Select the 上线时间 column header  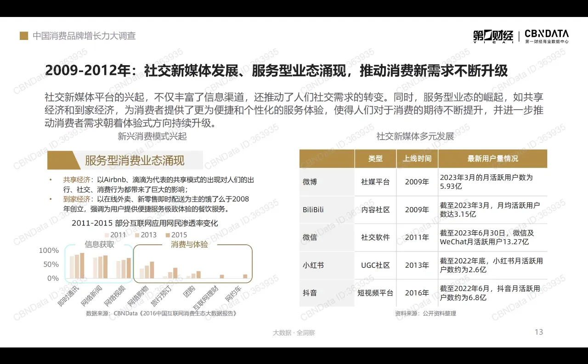tap(417, 158)
